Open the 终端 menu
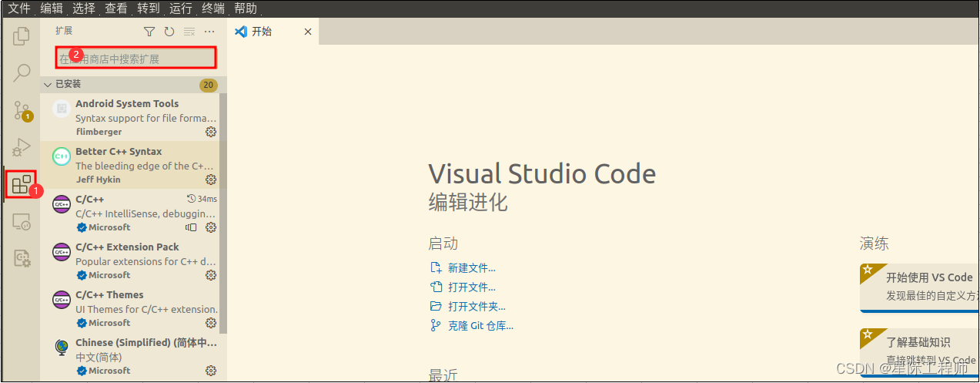Viewport: 980px width, 383px height. (x=213, y=8)
